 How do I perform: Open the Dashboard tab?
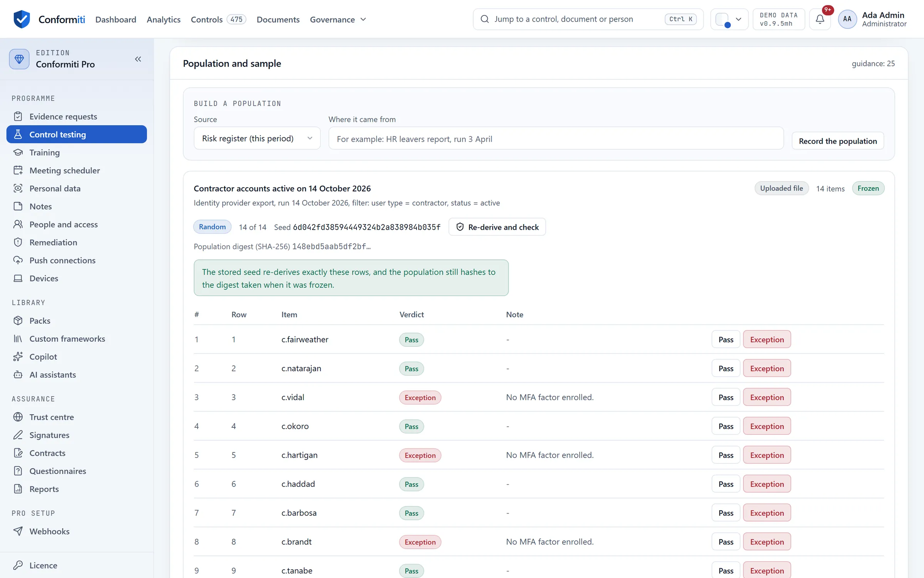coord(116,19)
